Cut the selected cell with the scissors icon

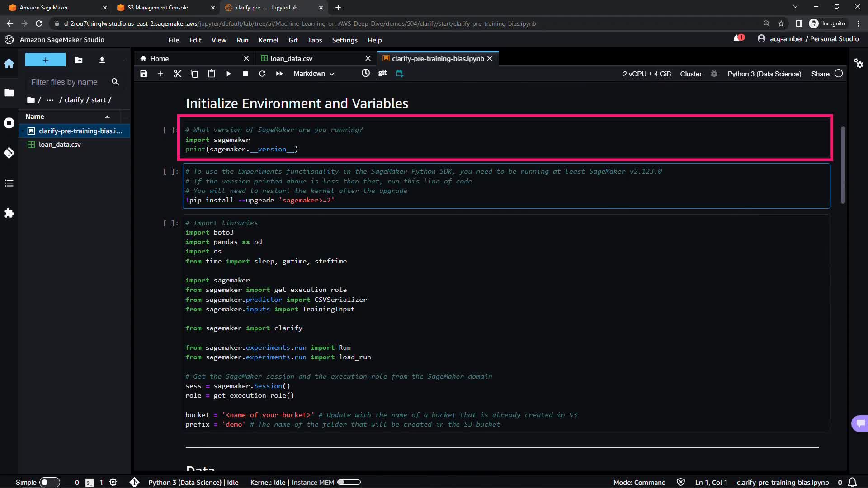pos(177,74)
